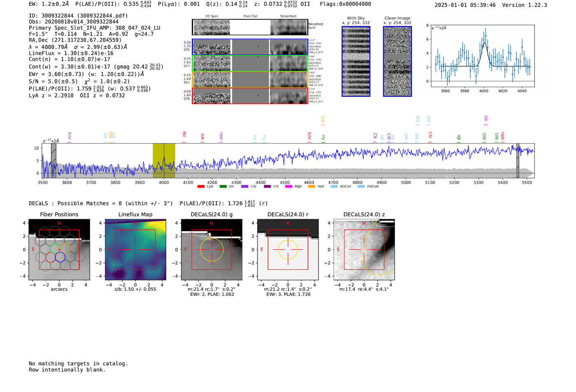Image resolution: width=576 pixels, height=392 pixels.
Task: Click the magenta OII label near 5330 Å
Action: click(486, 120)
